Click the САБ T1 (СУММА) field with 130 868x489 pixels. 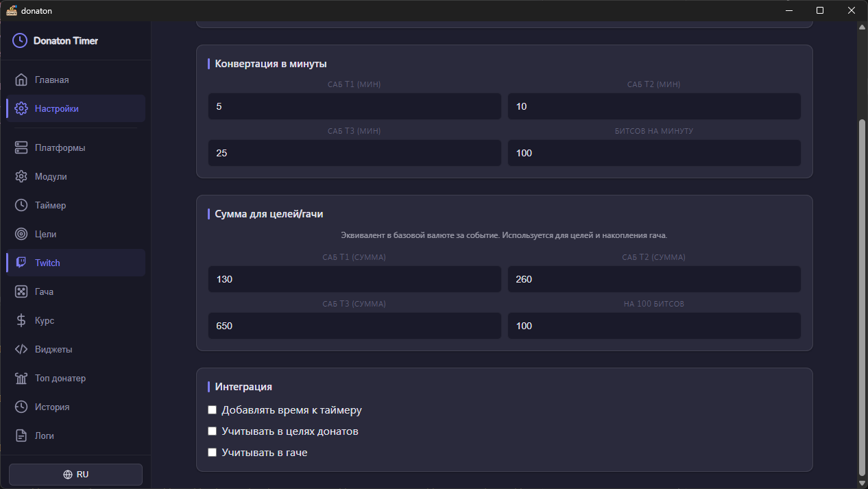(354, 279)
